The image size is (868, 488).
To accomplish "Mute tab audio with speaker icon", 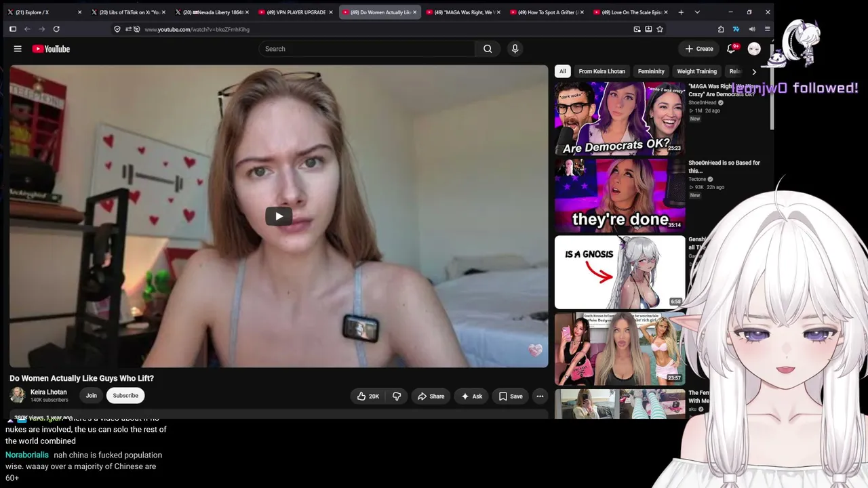I will 752,29.
